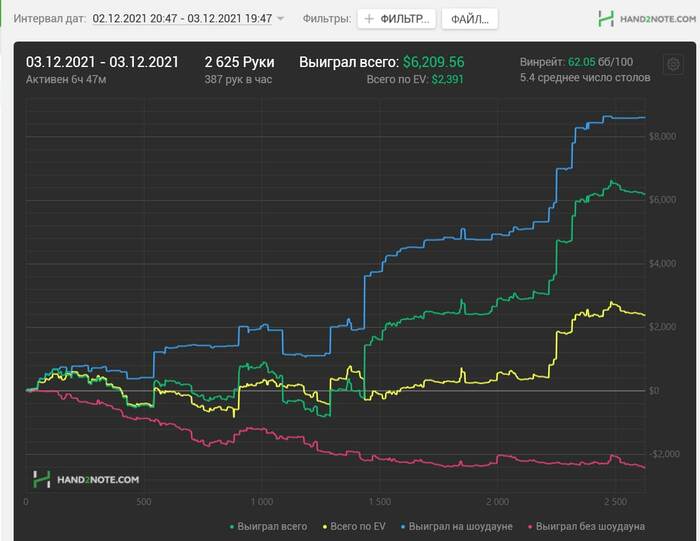Click the Интервал дат label

tap(50, 19)
